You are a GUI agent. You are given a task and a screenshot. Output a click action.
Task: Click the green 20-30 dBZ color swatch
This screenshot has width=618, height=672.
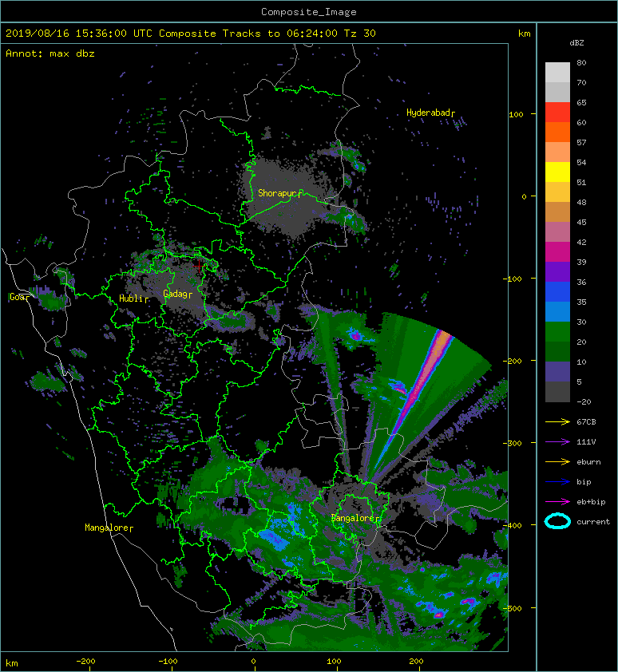(x=557, y=332)
